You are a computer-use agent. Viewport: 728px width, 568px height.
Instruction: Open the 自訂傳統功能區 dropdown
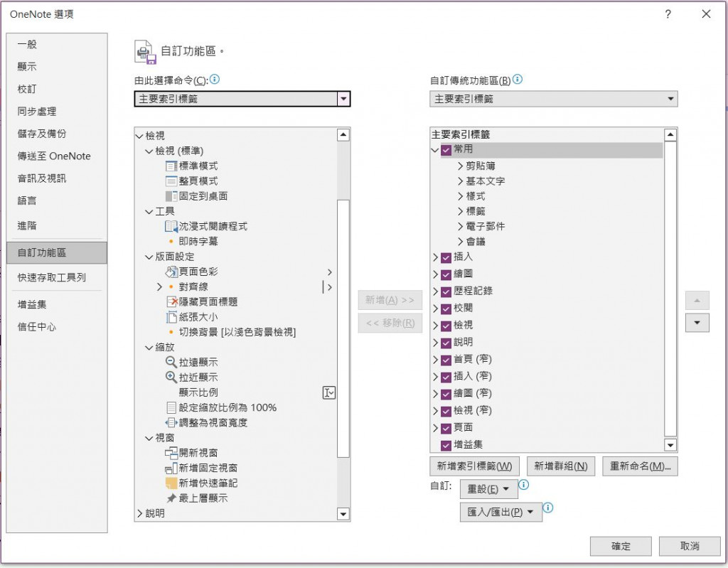click(x=670, y=99)
